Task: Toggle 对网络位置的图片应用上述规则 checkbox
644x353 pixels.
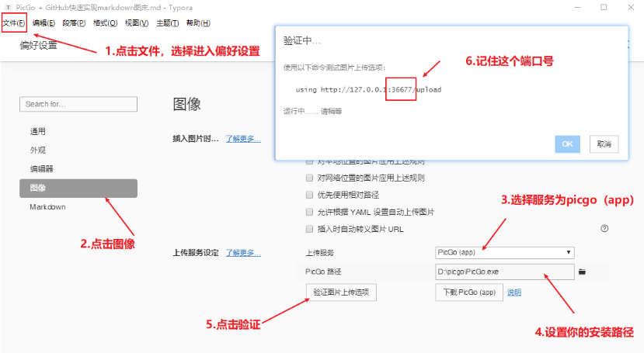Action: click(x=310, y=178)
